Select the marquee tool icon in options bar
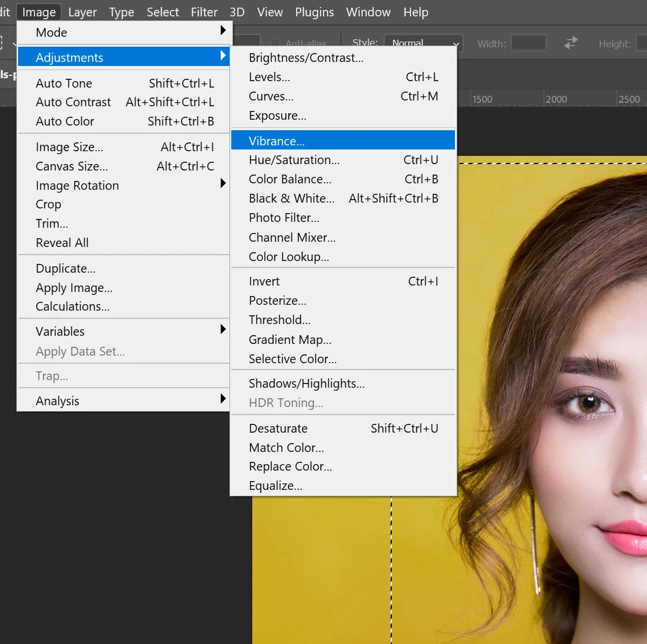This screenshot has height=644, width=647. pos(1,43)
